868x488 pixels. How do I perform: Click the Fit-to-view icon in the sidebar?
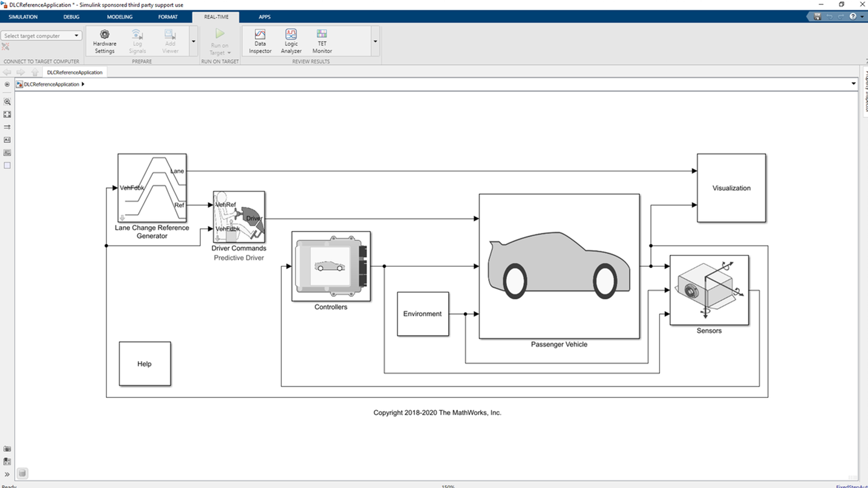[x=7, y=114]
